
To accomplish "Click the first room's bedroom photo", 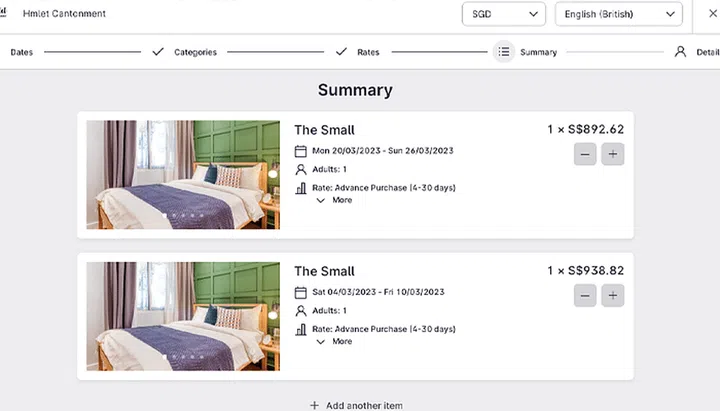I will tap(183, 175).
